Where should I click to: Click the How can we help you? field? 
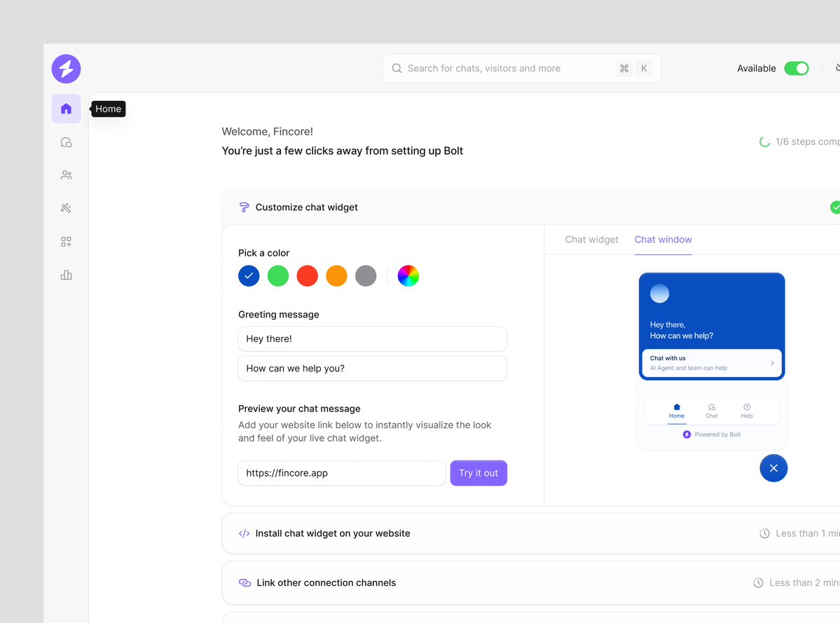372,369
